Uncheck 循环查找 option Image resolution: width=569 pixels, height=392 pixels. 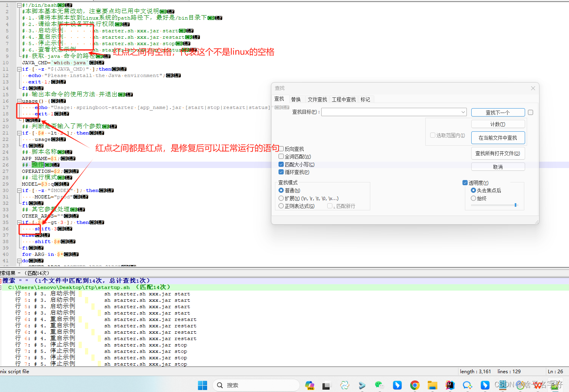281,172
